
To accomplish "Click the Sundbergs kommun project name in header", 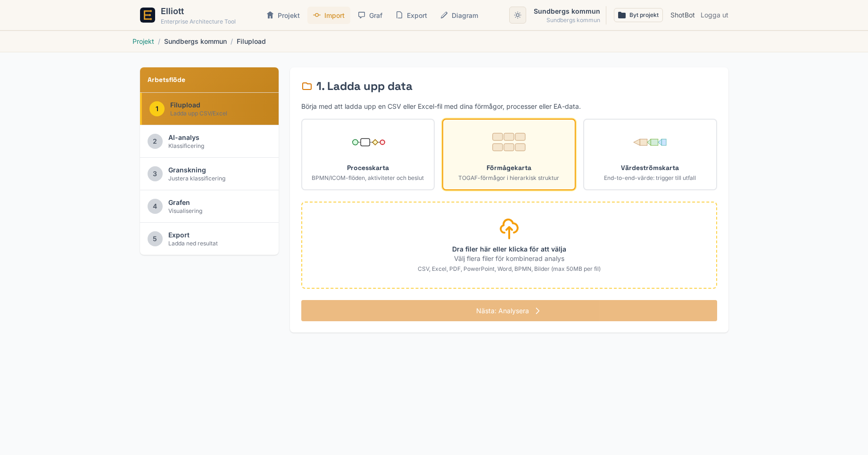I will 567,11.
